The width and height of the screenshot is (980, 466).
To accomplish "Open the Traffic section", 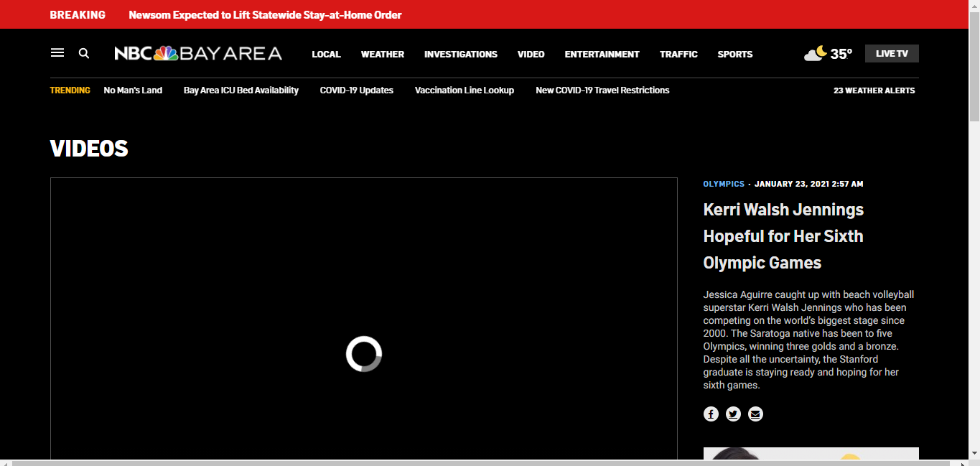I will coord(678,54).
